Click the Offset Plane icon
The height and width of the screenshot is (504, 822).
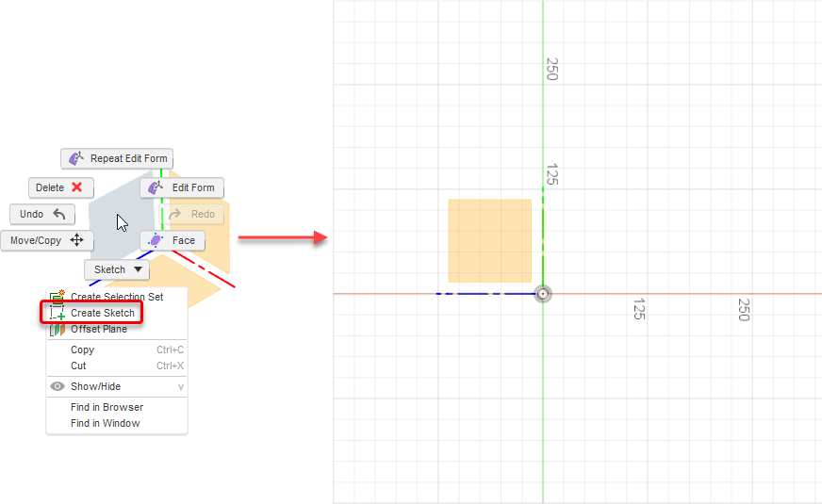(58, 330)
